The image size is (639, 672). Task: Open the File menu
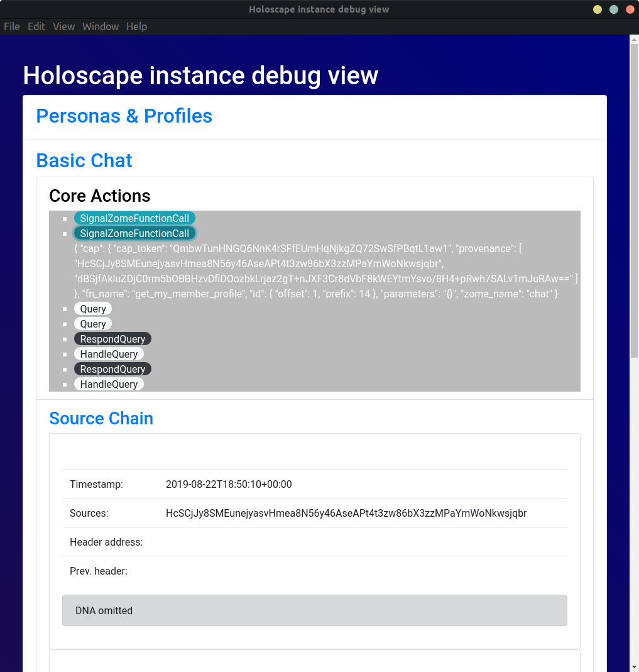click(11, 26)
